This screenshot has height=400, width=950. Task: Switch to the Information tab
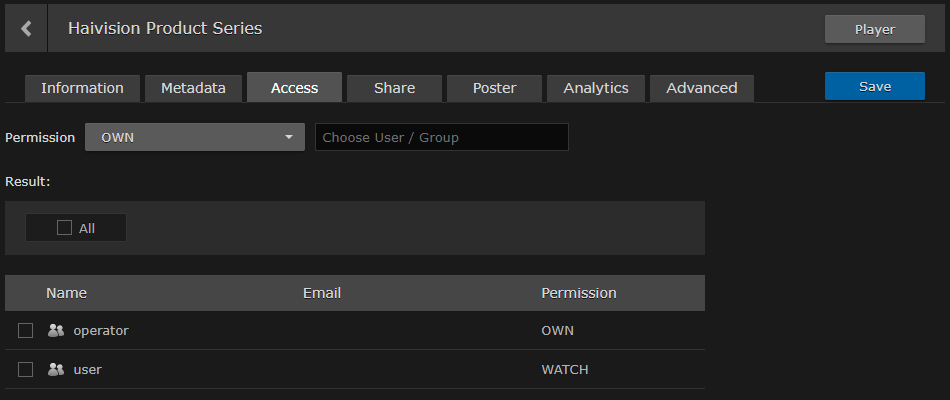(x=82, y=88)
